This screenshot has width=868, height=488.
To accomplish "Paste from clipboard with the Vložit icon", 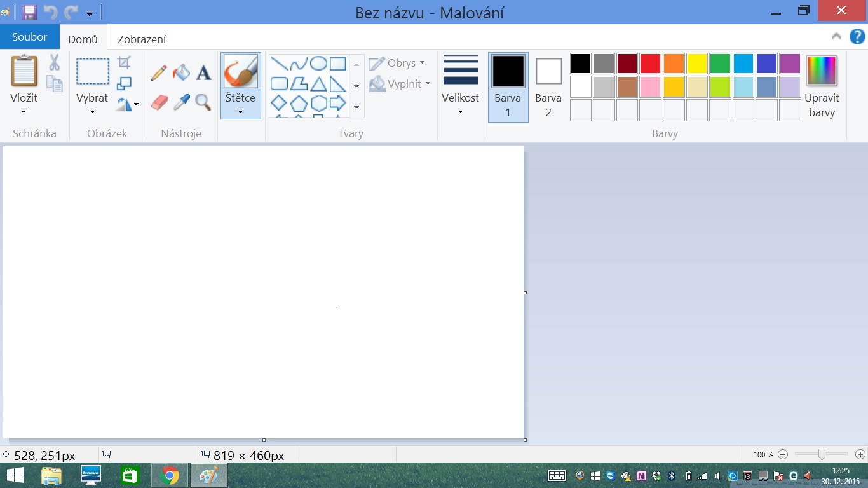I will (24, 71).
